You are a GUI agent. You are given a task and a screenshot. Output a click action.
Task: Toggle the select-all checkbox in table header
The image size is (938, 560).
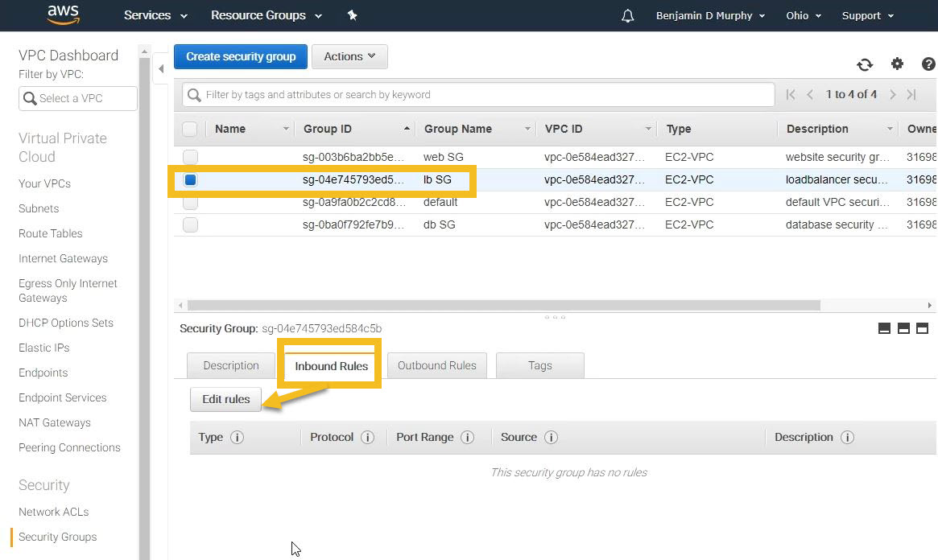[190, 129]
